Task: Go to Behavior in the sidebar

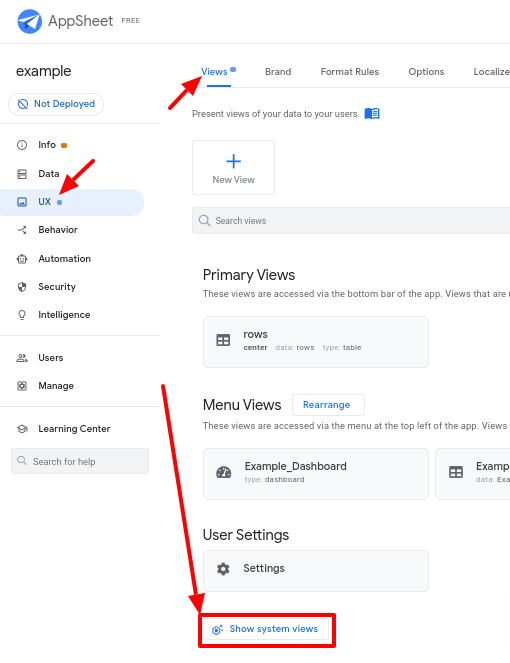Action: coord(58,230)
